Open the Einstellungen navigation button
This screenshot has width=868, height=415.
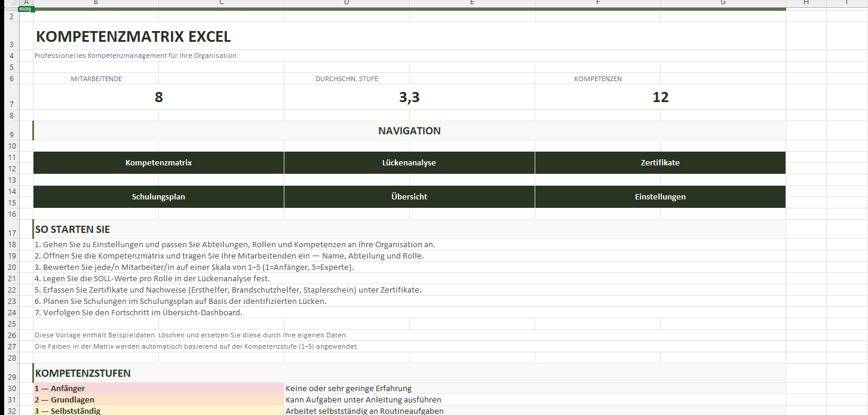click(x=660, y=196)
